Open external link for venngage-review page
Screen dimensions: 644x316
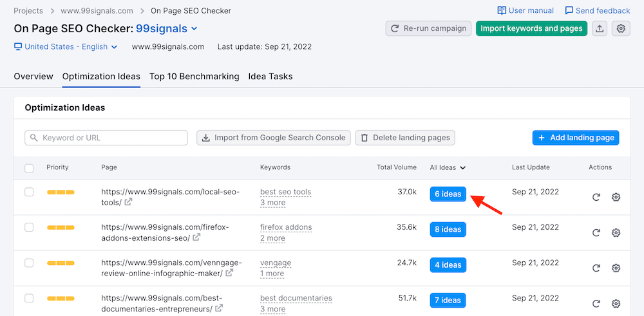pyautogui.click(x=229, y=273)
